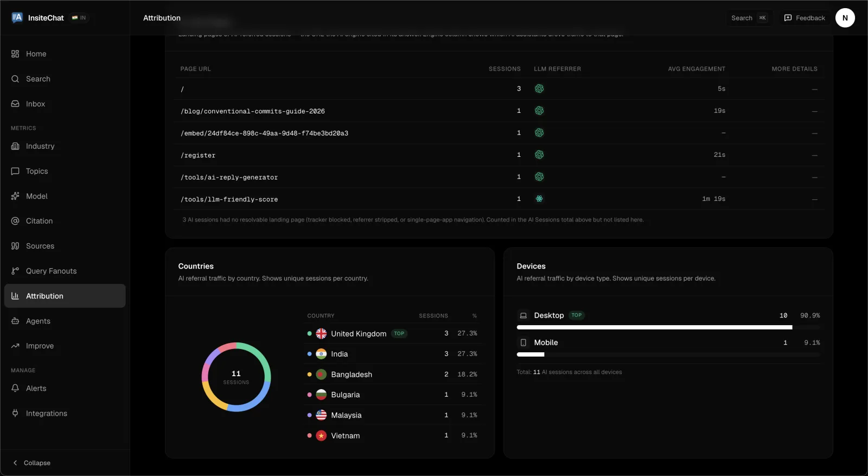This screenshot has height=476, width=868.
Task: Collapse the sidebar
Action: (x=31, y=463)
